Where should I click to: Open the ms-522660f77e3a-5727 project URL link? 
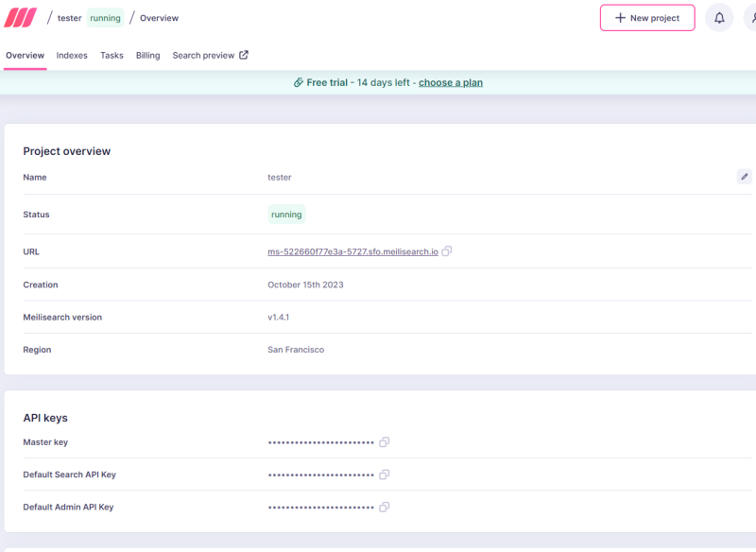pos(352,251)
